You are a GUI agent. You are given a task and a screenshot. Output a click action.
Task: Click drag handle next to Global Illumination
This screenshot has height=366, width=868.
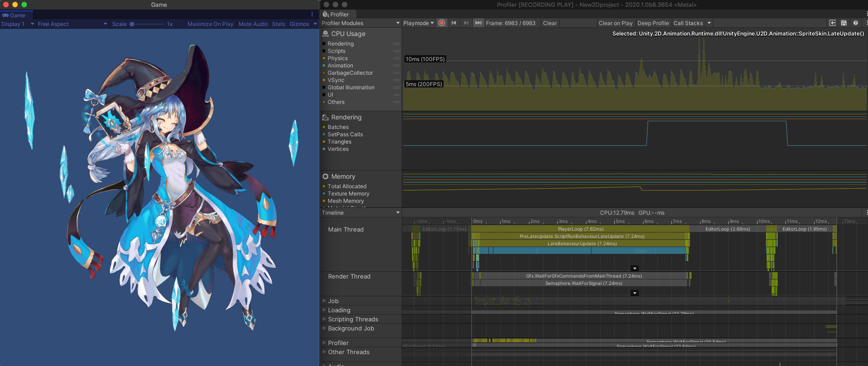[397, 88]
